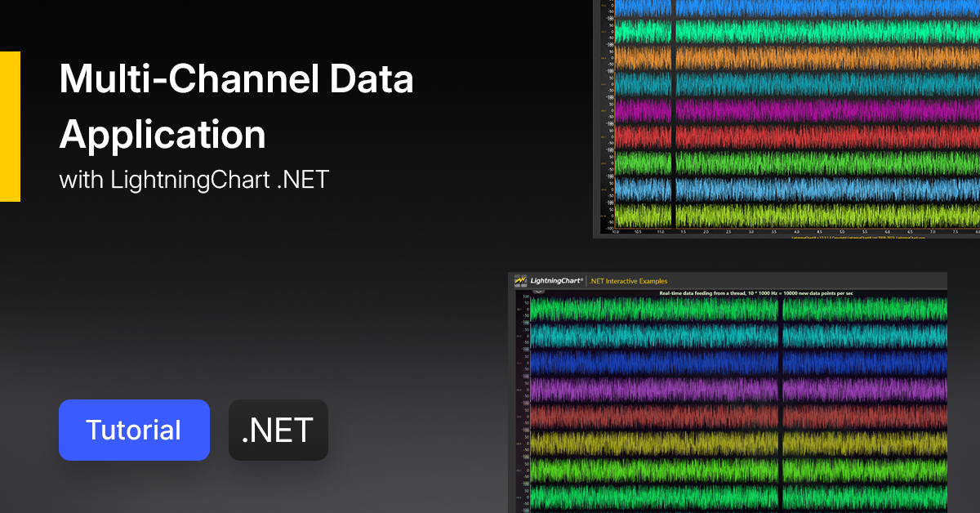980x513 pixels.
Task: Click the 'Multi-Channel Data Application' heading
Action: click(236, 106)
